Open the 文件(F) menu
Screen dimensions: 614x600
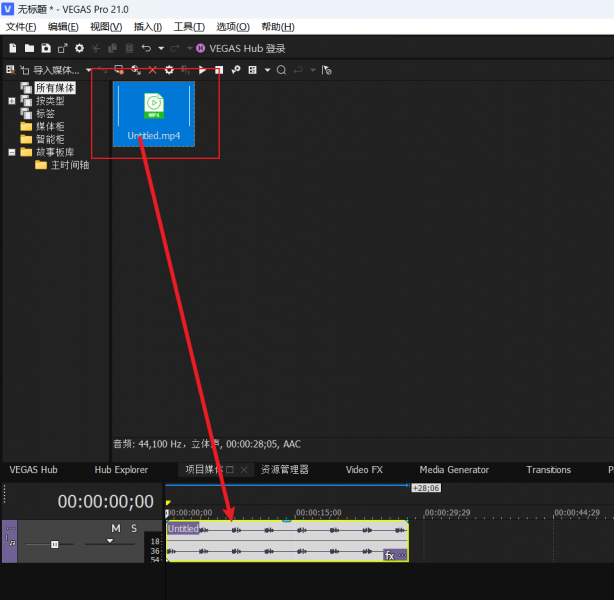pyautogui.click(x=21, y=27)
